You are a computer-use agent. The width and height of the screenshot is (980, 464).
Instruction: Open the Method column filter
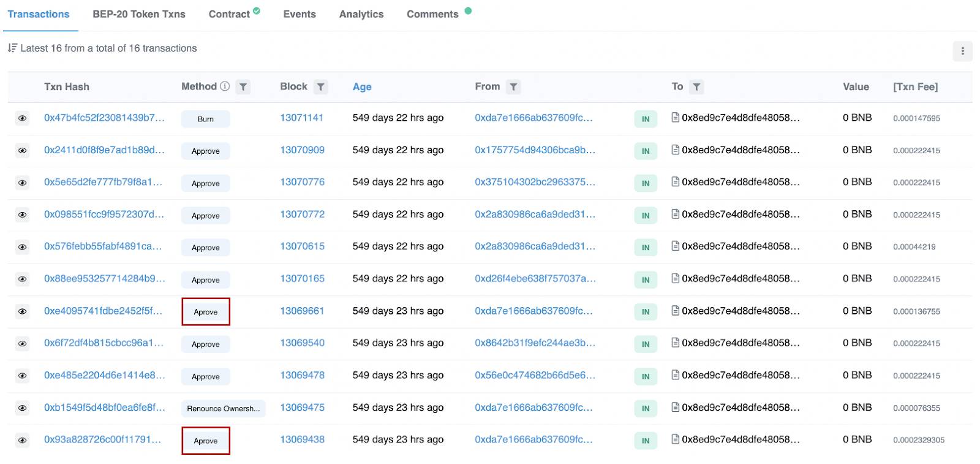click(x=243, y=87)
